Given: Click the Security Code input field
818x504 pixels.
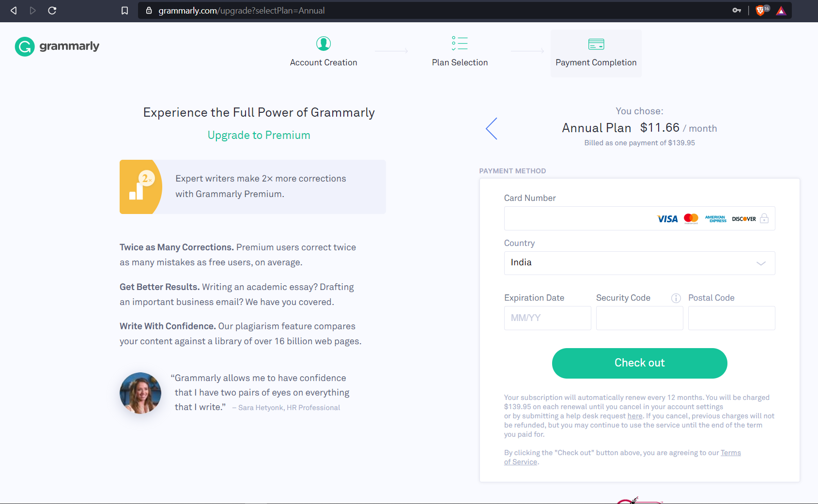Looking at the screenshot, I should pyautogui.click(x=639, y=318).
